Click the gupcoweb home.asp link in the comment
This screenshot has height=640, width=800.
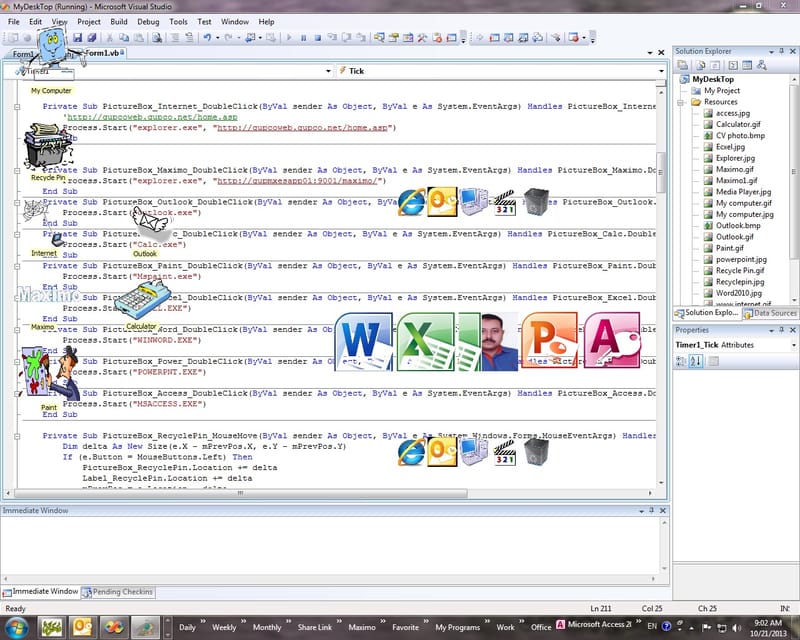click(x=152, y=117)
